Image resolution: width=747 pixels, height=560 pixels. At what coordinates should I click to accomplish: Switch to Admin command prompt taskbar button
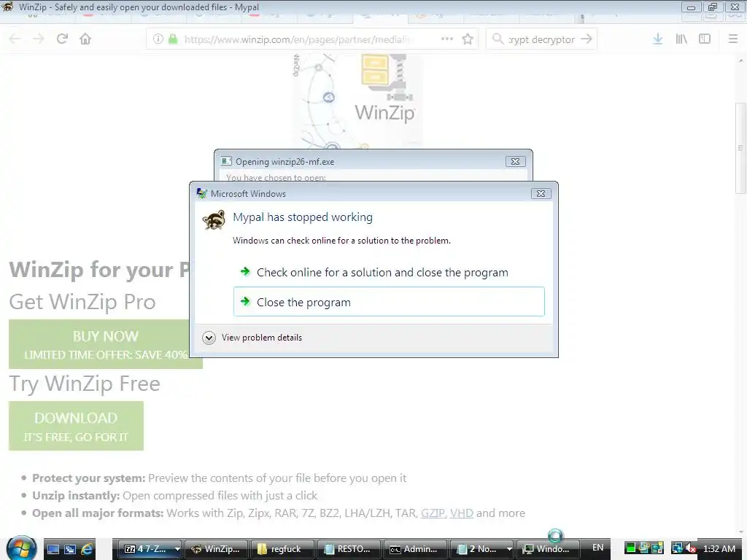414,549
